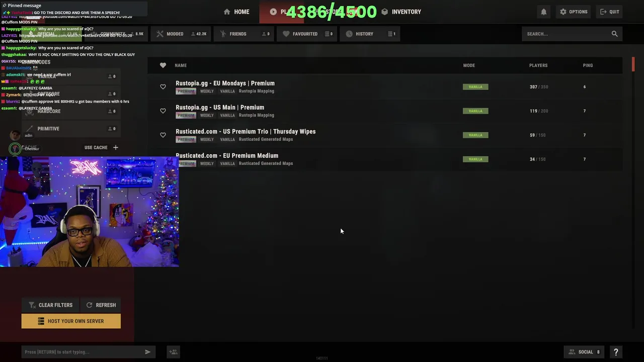644x362 pixels.
Task: Select Rusticated.com - EU Premium Medium
Action: [227, 155]
